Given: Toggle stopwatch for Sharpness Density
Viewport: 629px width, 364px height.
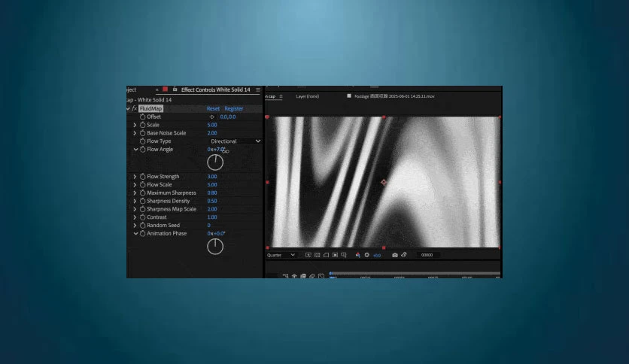Looking at the screenshot, I should click(142, 201).
